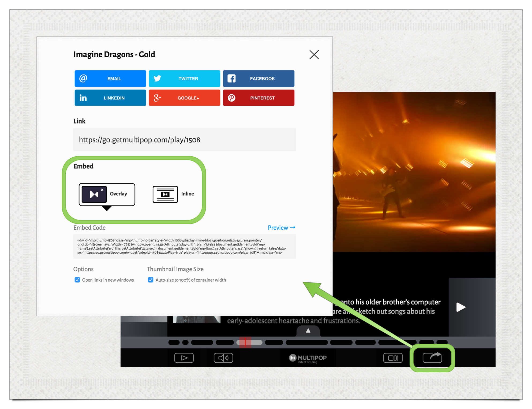Share on Google+
The image size is (532, 409).
(x=184, y=98)
